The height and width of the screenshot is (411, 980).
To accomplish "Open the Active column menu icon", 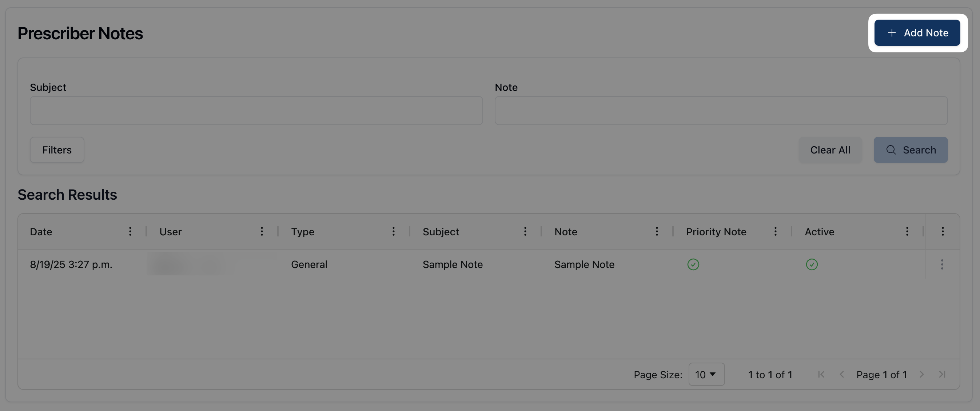I will (x=907, y=232).
